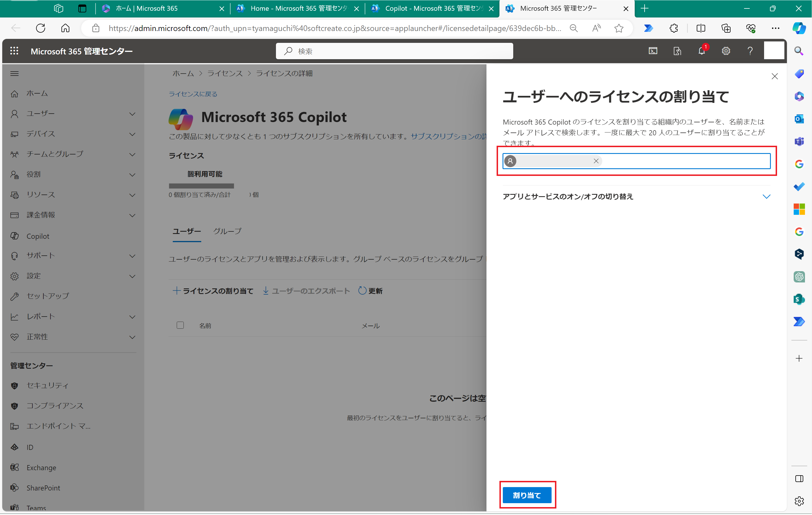The width and height of the screenshot is (812, 515).
Task: Switch to the ユーザー tab
Action: [187, 231]
